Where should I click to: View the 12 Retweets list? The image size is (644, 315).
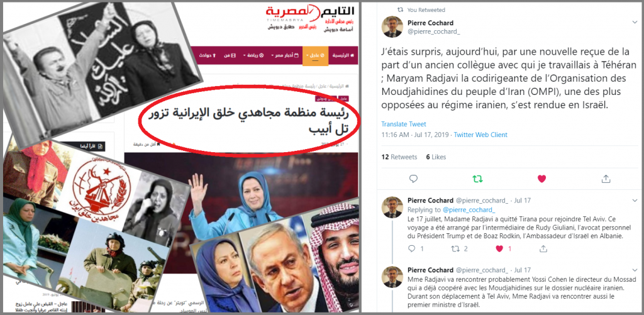[399, 157]
